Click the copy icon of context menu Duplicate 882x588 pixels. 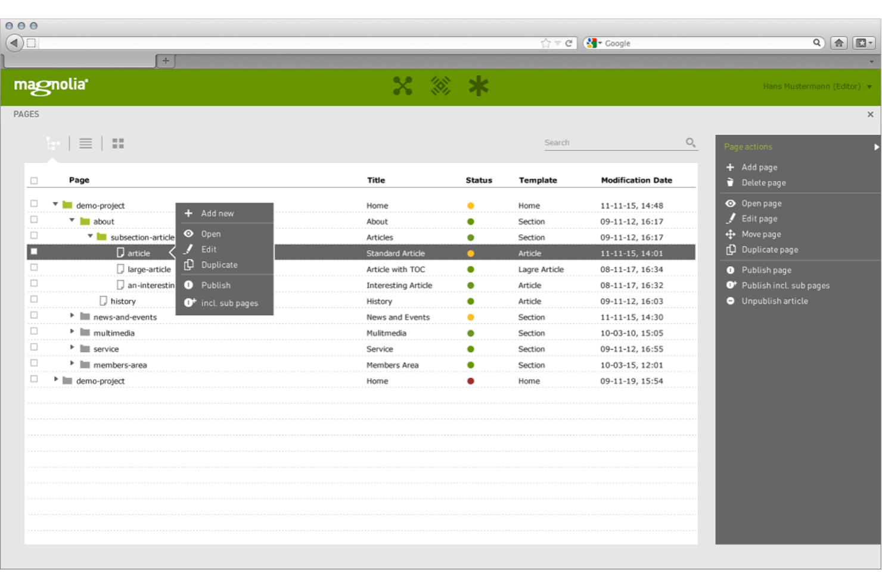(x=188, y=265)
